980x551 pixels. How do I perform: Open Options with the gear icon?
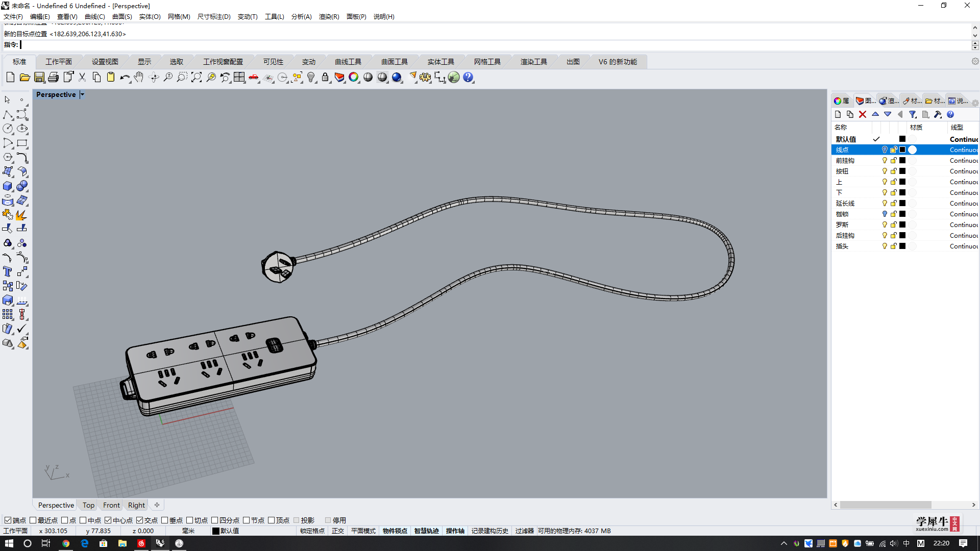point(425,77)
